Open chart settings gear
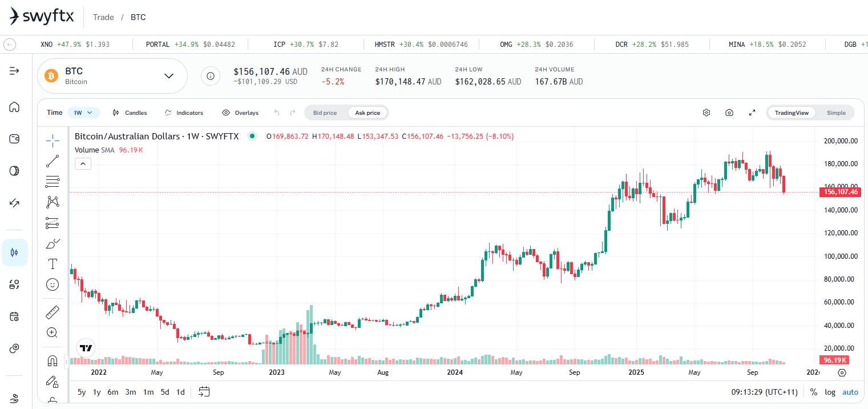868x409 pixels. [x=706, y=113]
